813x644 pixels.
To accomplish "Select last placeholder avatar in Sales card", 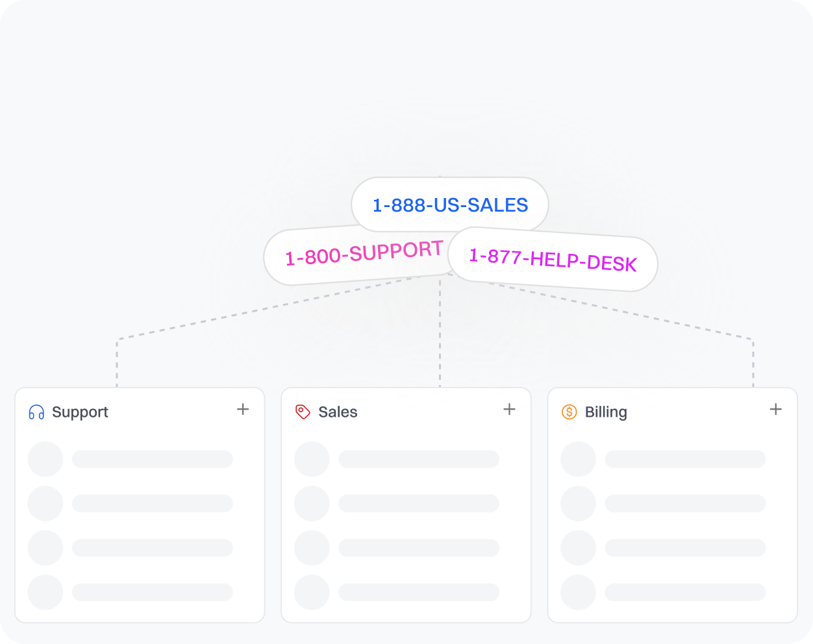I will click(312, 592).
